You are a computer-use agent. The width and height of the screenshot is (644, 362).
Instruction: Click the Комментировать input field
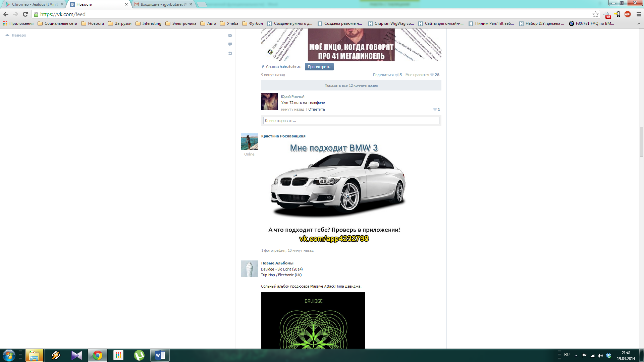pyautogui.click(x=351, y=121)
